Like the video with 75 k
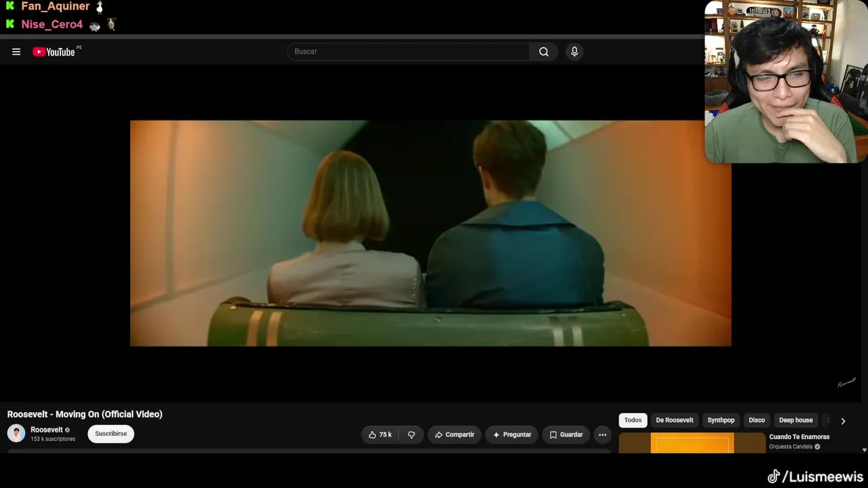 pyautogui.click(x=380, y=434)
